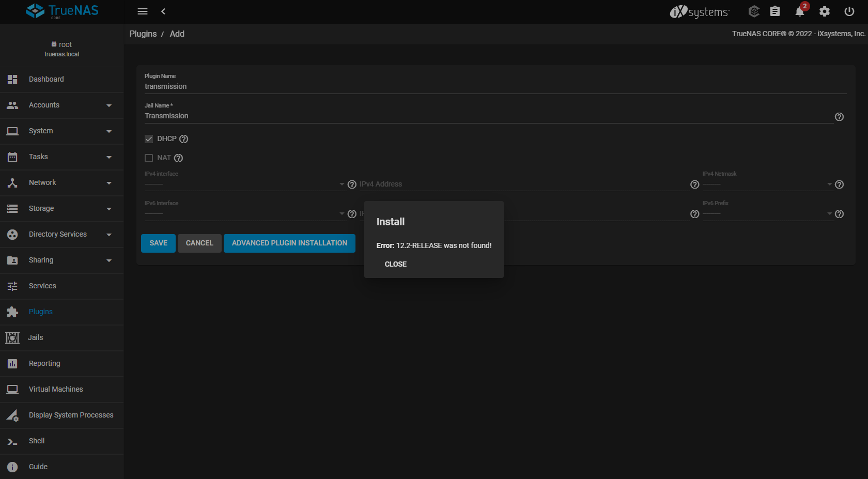The width and height of the screenshot is (868, 479).
Task: Click the Plugin Name field
Action: [x=495, y=87]
